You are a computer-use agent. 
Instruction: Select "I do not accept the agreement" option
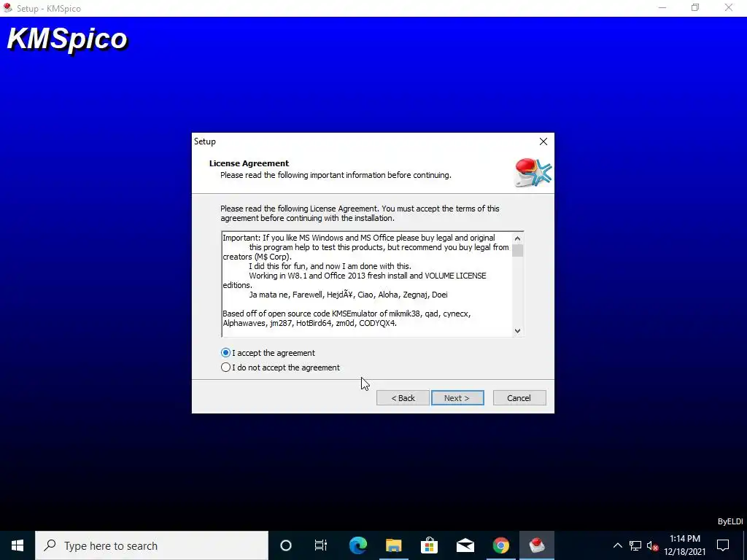(x=226, y=367)
